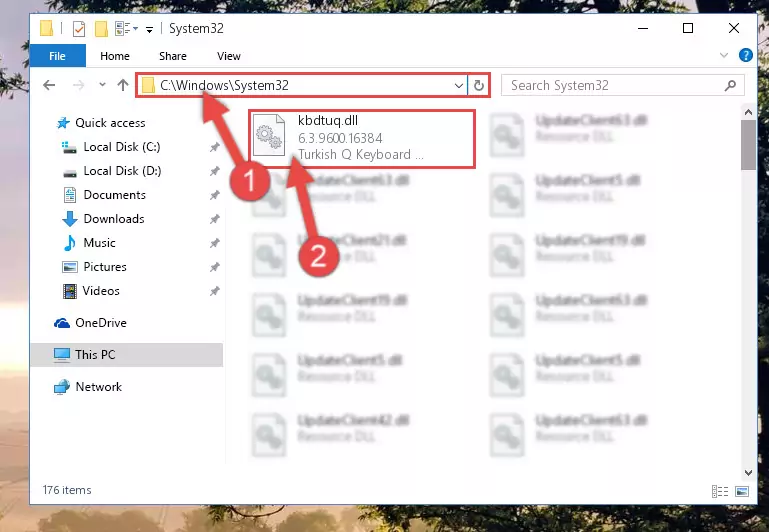The width and height of the screenshot is (769, 532).
Task: Click the scrollbar up arrow
Action: [748, 112]
